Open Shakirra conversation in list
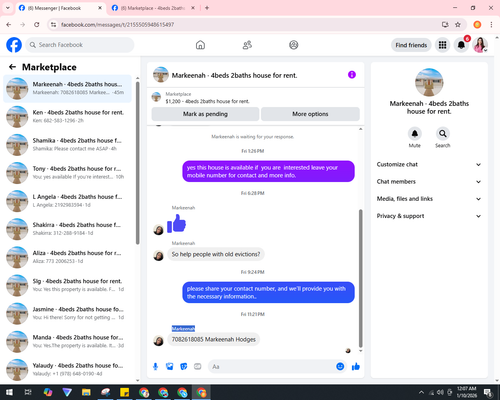Viewport: 500px width, 400px height. pos(68,229)
